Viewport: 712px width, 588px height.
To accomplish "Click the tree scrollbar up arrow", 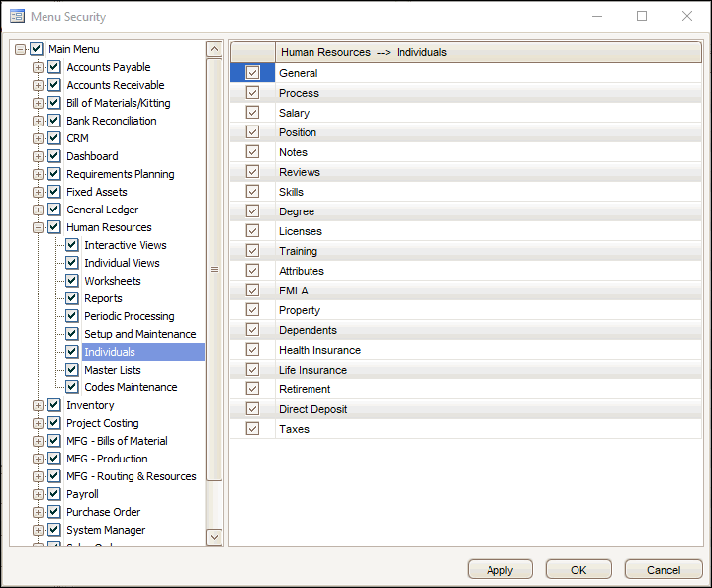I will (x=214, y=49).
